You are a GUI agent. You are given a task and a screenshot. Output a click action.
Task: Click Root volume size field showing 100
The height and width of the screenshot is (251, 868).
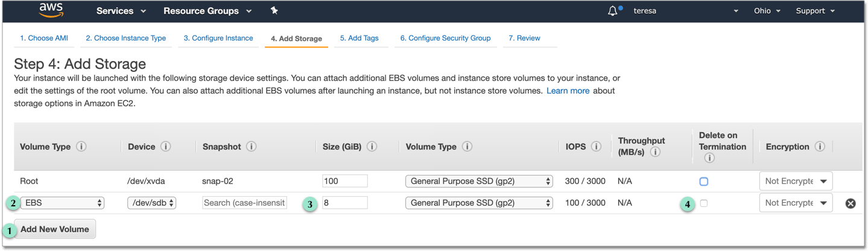[345, 181]
